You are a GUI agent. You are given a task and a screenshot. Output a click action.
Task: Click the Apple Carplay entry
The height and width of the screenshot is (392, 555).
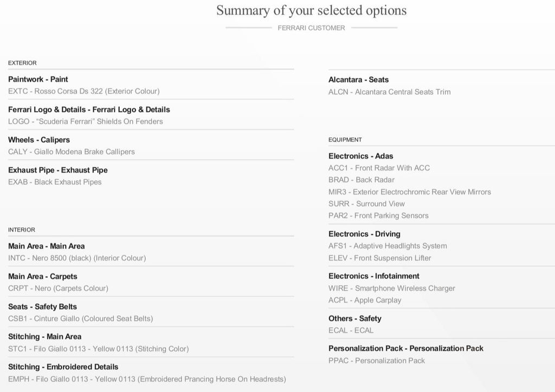(365, 300)
